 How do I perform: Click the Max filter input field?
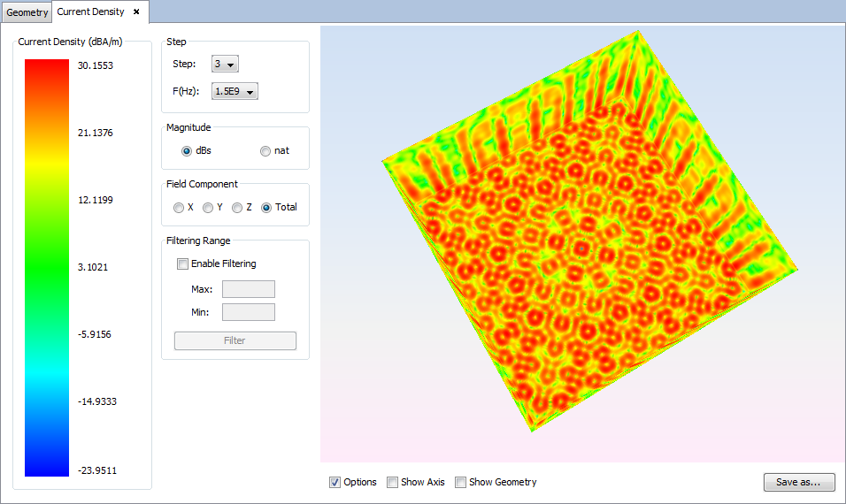248,289
